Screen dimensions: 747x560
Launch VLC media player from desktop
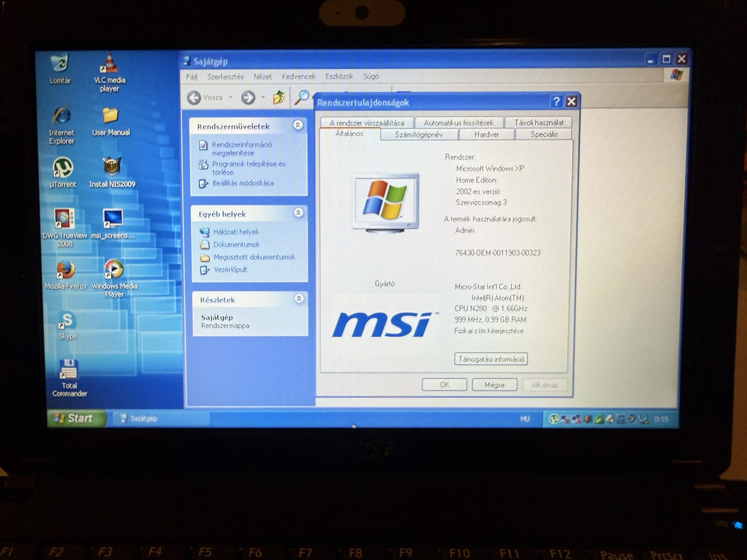click(x=109, y=72)
